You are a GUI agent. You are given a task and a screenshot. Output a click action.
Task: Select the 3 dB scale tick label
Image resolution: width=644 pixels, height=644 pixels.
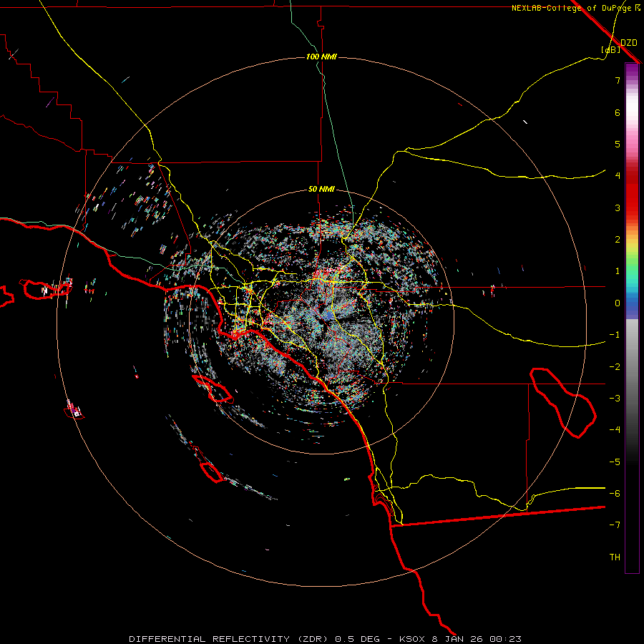(x=618, y=208)
